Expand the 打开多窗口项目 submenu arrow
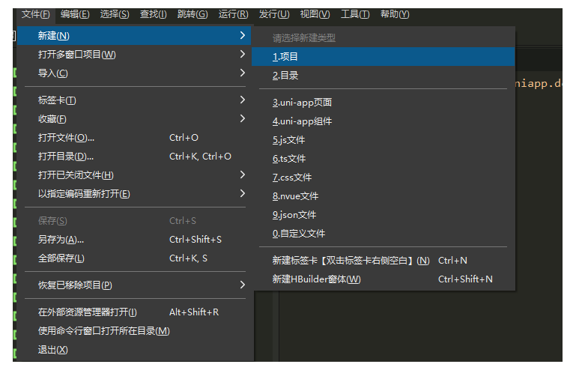The height and width of the screenshot is (379, 588). [x=242, y=55]
